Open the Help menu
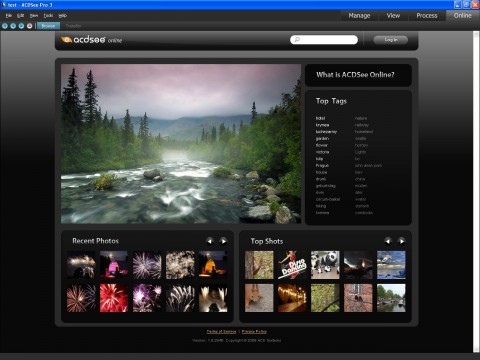 point(63,15)
